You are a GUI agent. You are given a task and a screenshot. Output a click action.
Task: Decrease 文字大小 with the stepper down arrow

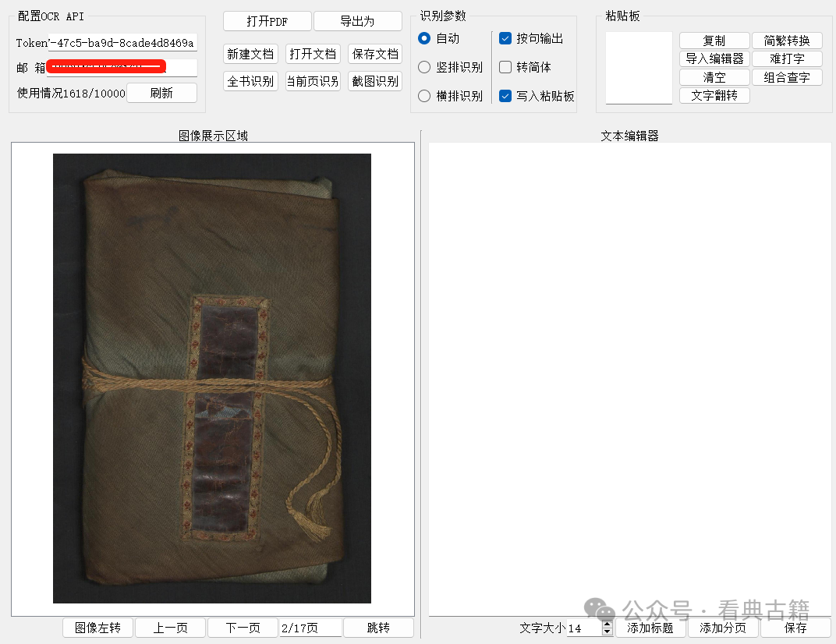608,632
